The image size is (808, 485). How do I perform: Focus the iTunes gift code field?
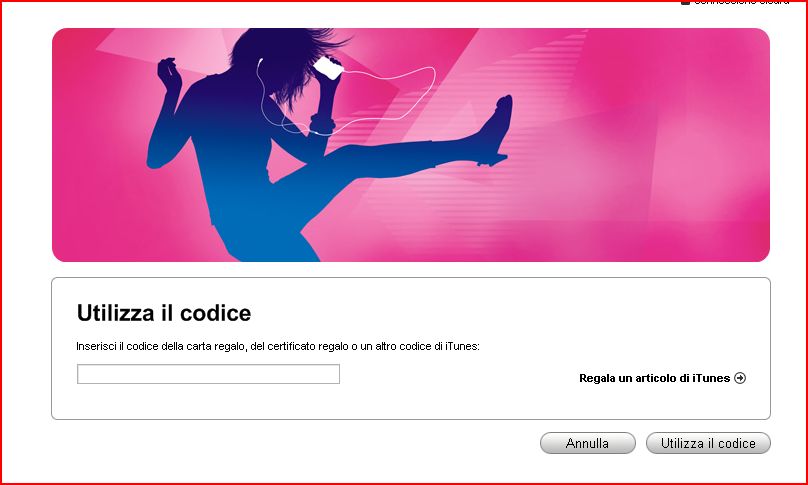(208, 374)
